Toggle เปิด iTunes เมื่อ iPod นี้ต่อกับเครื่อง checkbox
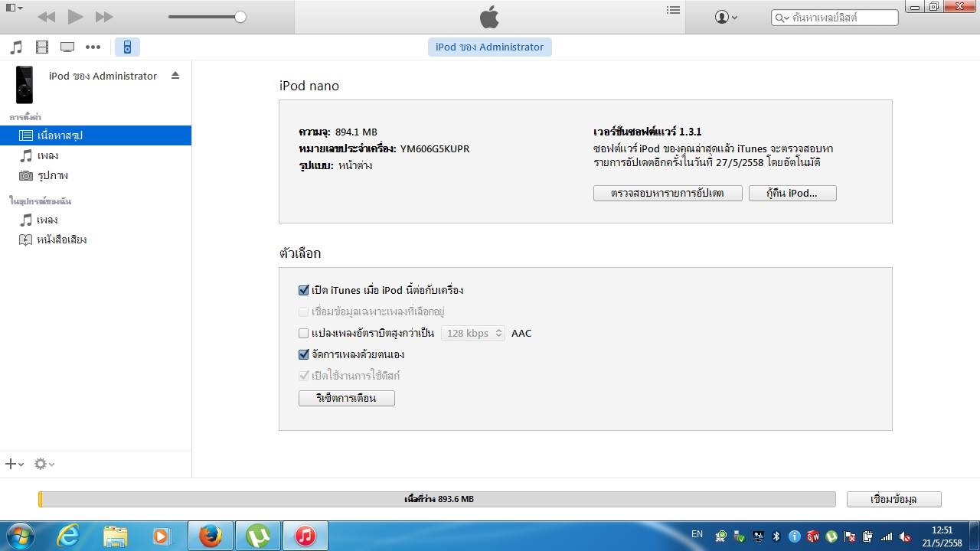980x551 pixels. pyautogui.click(x=304, y=290)
